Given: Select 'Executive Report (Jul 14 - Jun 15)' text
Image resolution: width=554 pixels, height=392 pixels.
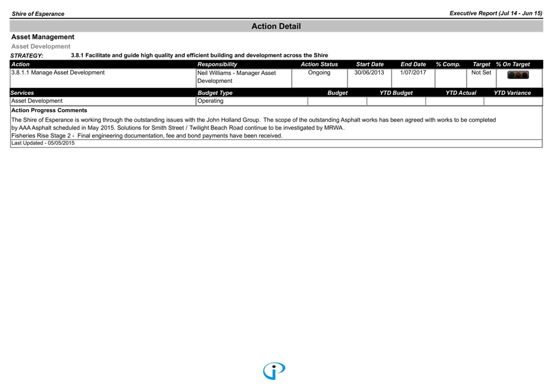Looking at the screenshot, I should pyautogui.click(x=495, y=13).
